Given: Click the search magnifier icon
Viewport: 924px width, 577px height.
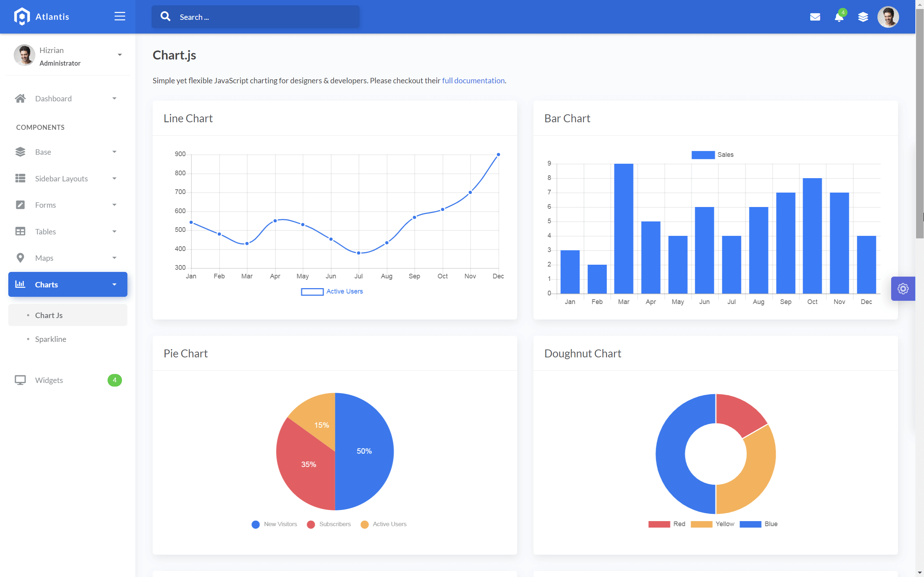Looking at the screenshot, I should 165,17.
